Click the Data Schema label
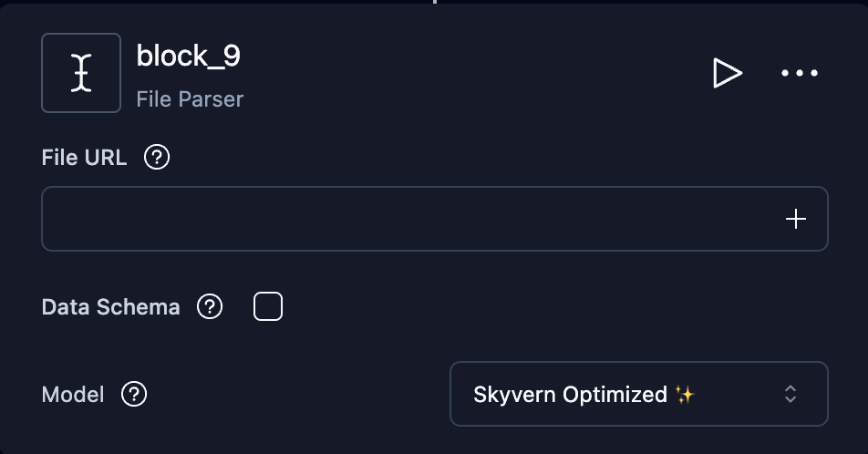This screenshot has width=868, height=454. [110, 307]
